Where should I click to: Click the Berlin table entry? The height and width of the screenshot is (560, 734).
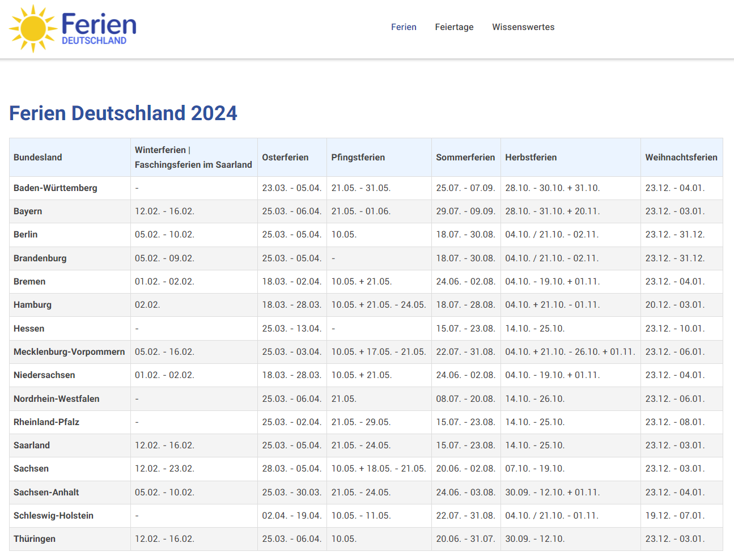pos(24,235)
